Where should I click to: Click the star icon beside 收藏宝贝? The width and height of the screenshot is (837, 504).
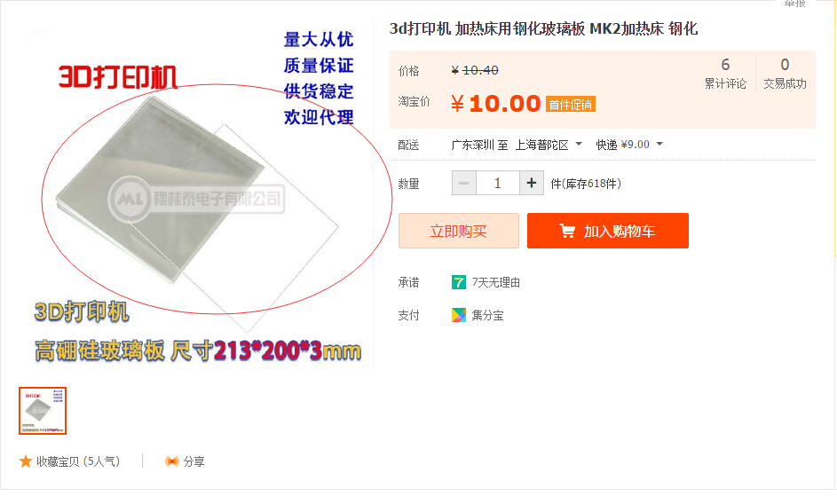pos(25,461)
